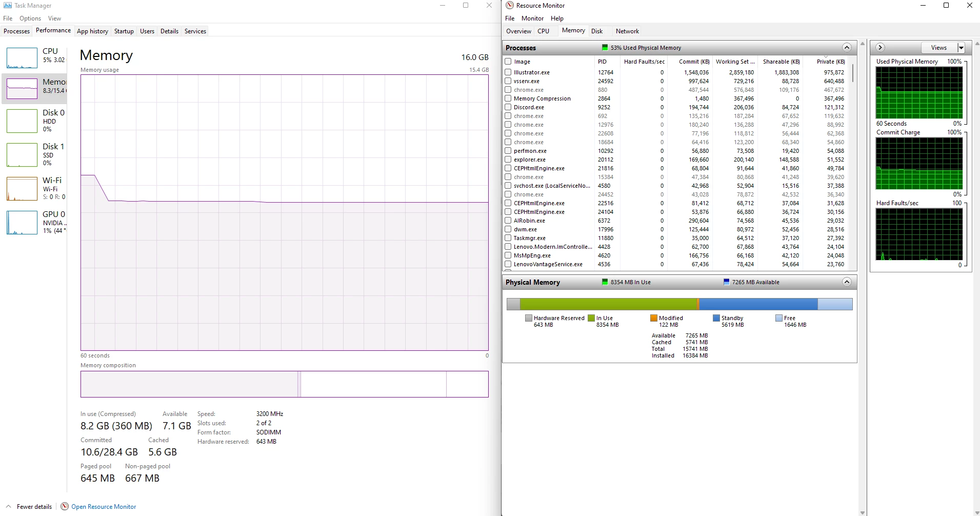Image resolution: width=980 pixels, height=516 pixels.
Task: Open Disk 0 HDD performance graph
Action: point(22,121)
